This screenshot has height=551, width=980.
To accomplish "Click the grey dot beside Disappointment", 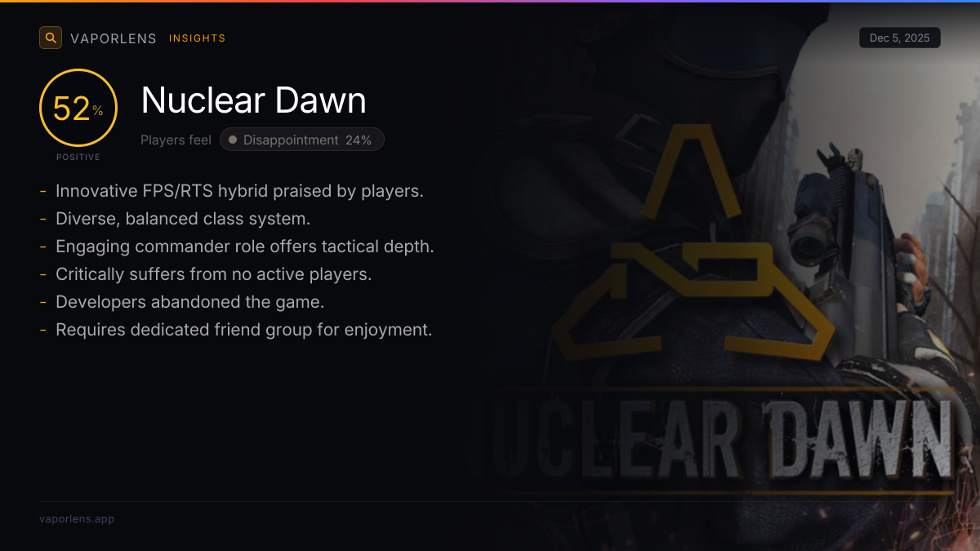I will click(233, 140).
